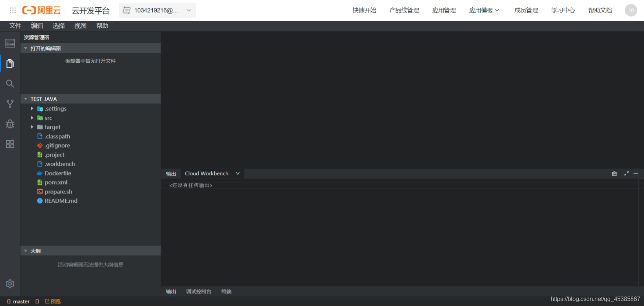Expand the .settings folder arrow
Image resolution: width=644 pixels, height=306 pixels.
point(32,108)
